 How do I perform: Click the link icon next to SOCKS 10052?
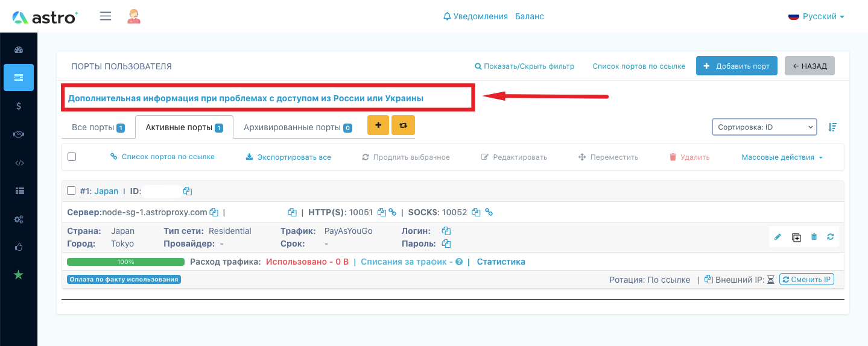[489, 212]
